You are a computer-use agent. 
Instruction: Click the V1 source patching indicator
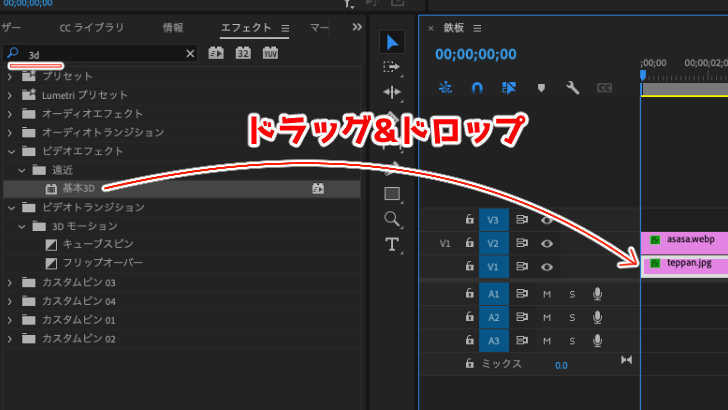[445, 243]
